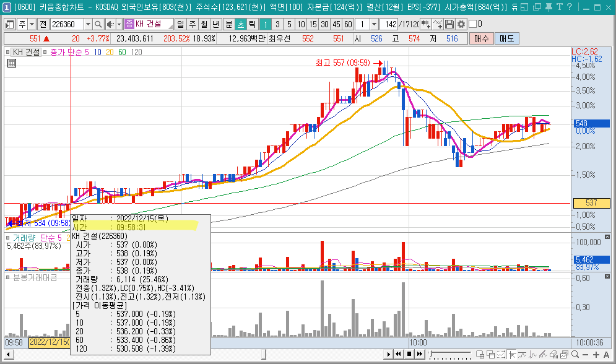Expand the 주 market type dropdown arrow
Screen dimensions: 616x364
pyautogui.click(x=32, y=24)
